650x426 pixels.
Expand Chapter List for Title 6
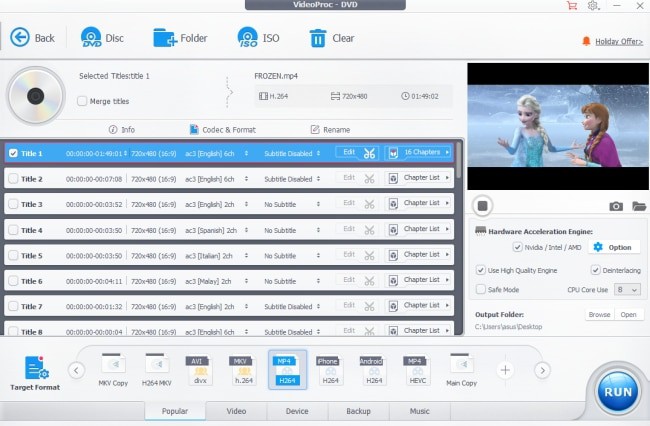click(x=418, y=280)
